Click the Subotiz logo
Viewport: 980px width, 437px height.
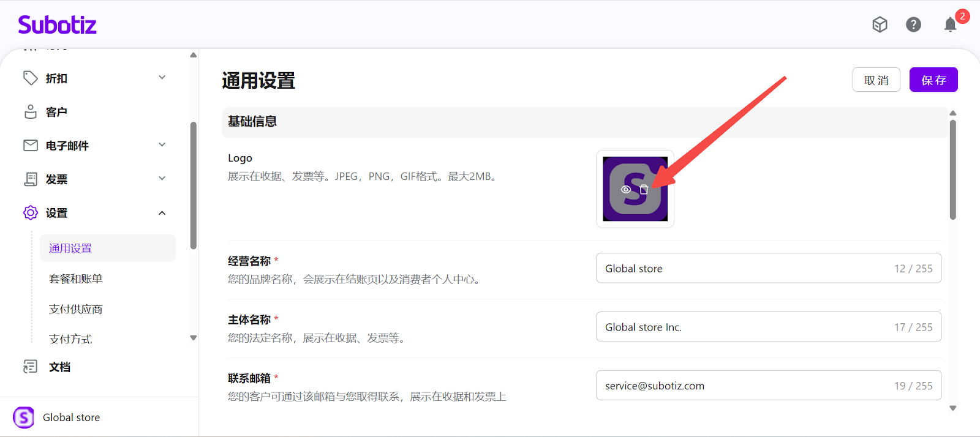[57, 25]
